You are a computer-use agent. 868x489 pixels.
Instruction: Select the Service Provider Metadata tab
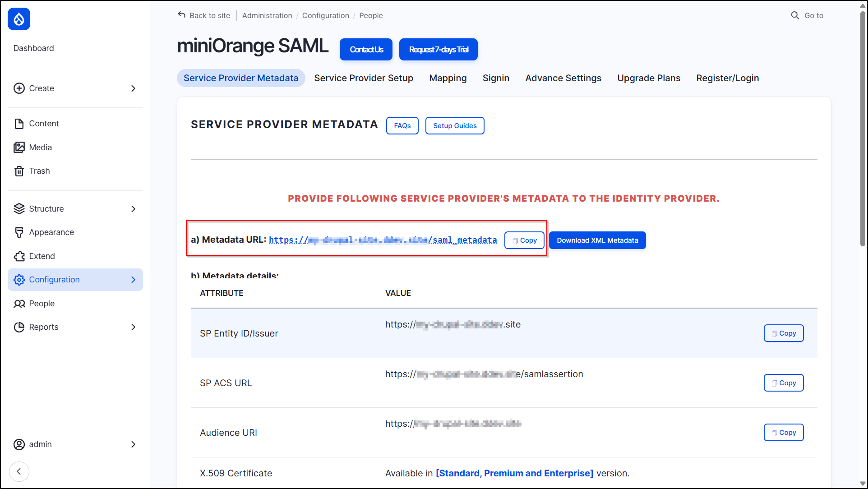[241, 78]
